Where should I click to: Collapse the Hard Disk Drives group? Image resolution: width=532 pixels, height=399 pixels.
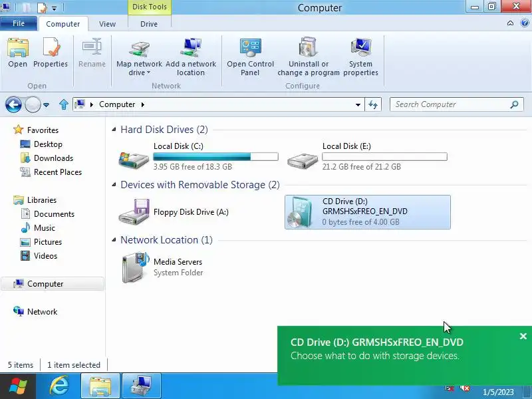click(x=114, y=129)
